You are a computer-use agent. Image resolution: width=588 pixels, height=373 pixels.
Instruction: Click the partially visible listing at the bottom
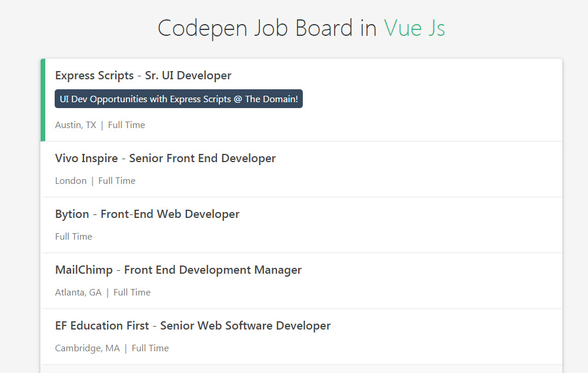(294, 370)
